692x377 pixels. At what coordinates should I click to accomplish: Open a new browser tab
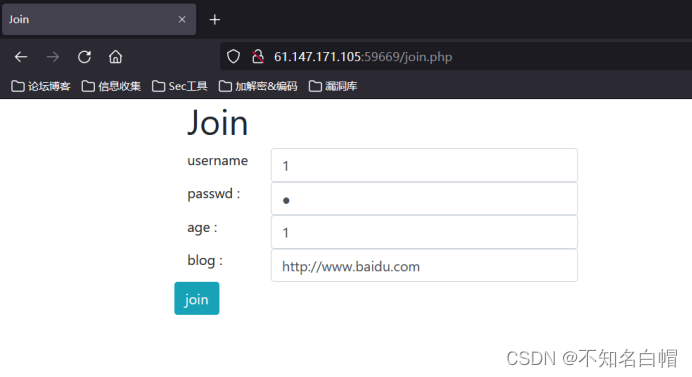(x=214, y=19)
